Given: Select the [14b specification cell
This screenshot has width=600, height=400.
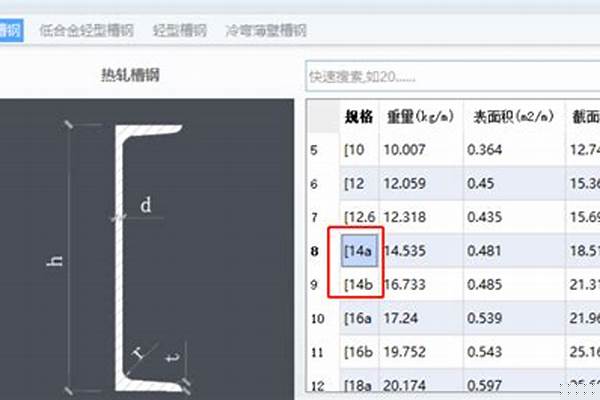Looking at the screenshot, I should pos(358,285).
